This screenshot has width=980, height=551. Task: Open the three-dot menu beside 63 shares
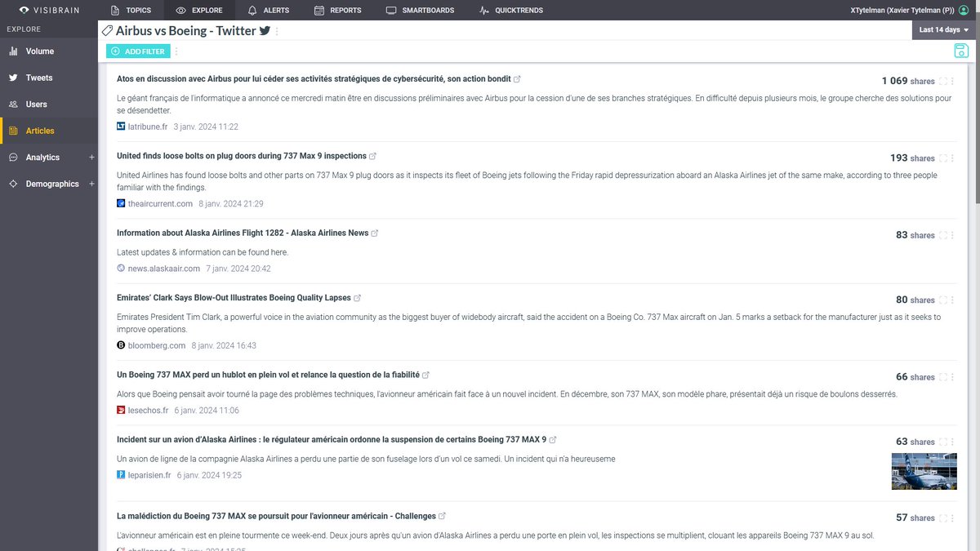(x=953, y=442)
